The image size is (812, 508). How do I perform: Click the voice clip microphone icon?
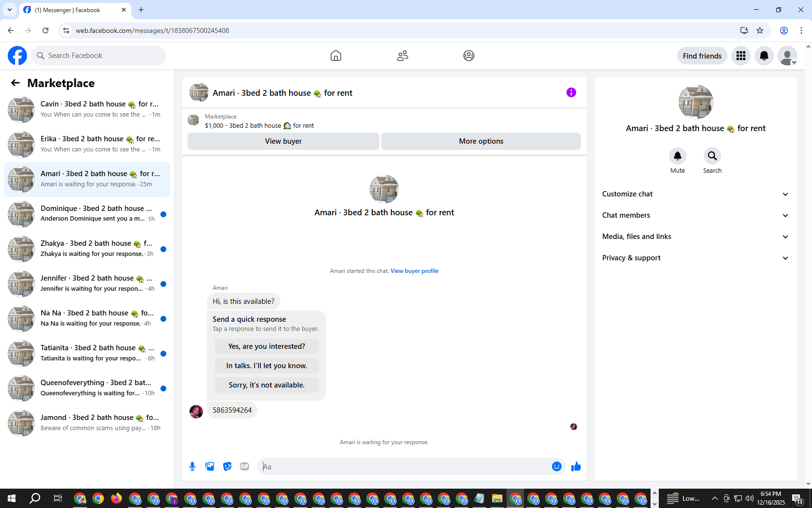pos(192,466)
